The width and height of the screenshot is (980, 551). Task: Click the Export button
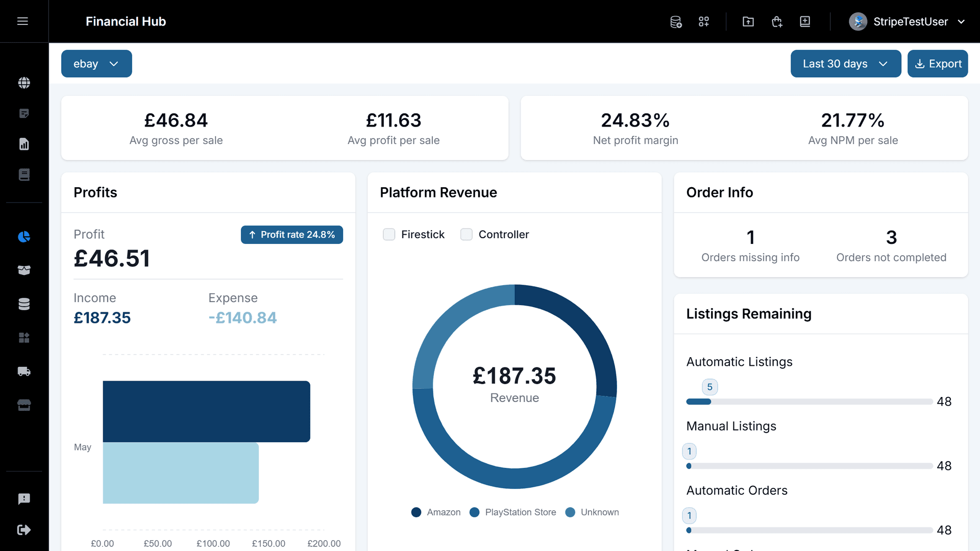[x=938, y=63]
